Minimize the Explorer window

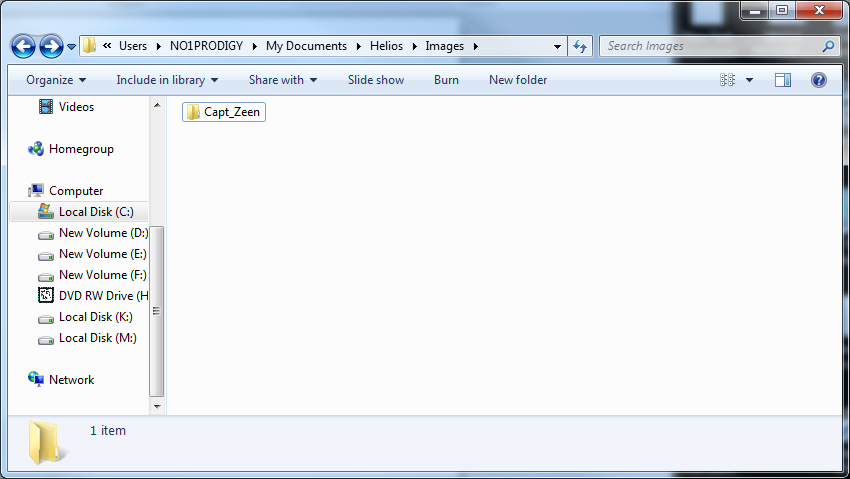click(755, 10)
